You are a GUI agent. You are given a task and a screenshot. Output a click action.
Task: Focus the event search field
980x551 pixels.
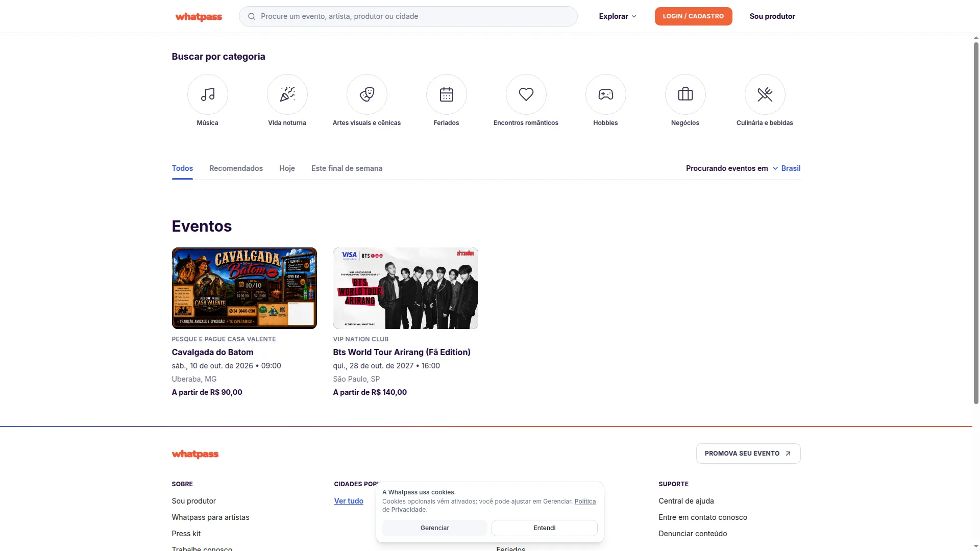[x=408, y=16]
